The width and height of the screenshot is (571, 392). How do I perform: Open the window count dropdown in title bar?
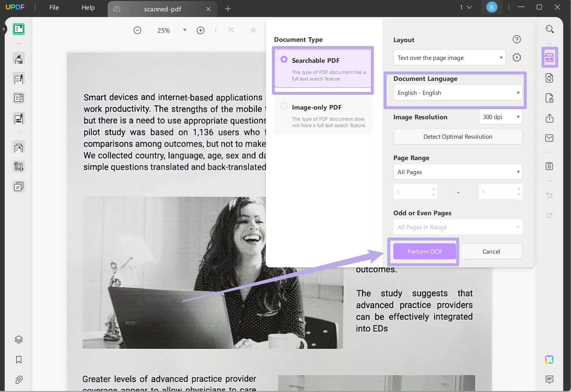point(466,7)
